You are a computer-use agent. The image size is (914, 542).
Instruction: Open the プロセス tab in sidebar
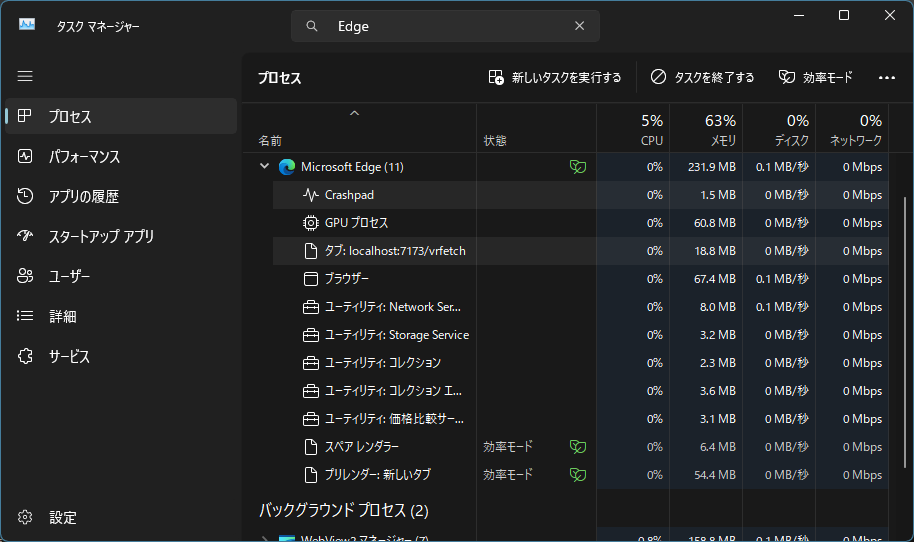[x=121, y=117]
